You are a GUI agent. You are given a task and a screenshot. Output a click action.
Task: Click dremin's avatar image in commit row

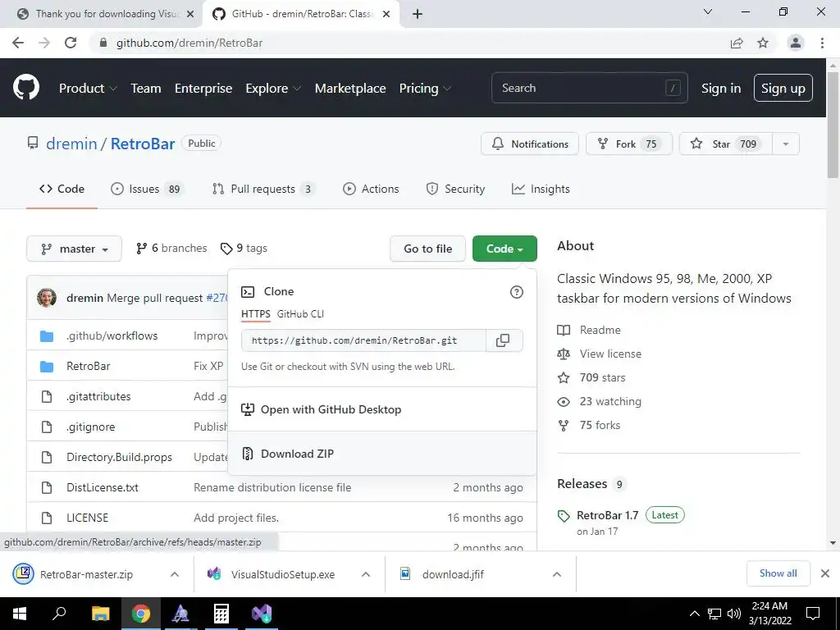(x=47, y=298)
